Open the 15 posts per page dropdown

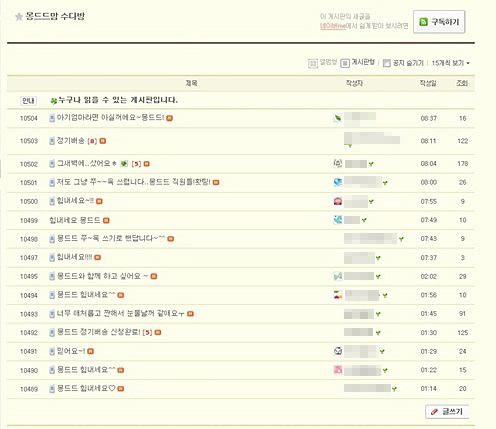[451, 63]
